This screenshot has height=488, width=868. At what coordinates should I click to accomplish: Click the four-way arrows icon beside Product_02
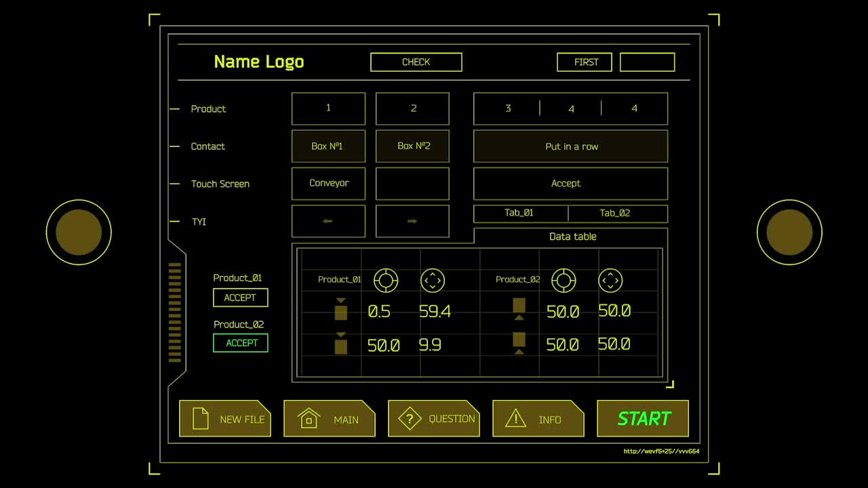(x=610, y=280)
